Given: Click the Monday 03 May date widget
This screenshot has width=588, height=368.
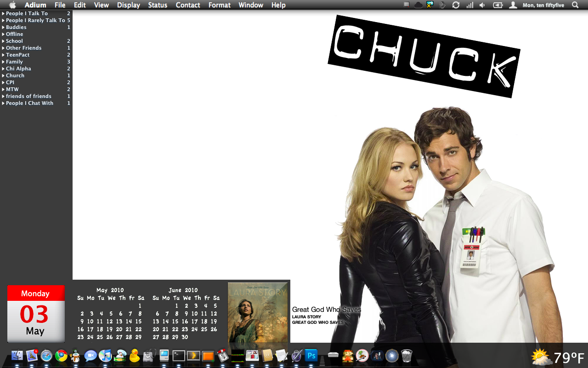Looking at the screenshot, I should 36,314.
